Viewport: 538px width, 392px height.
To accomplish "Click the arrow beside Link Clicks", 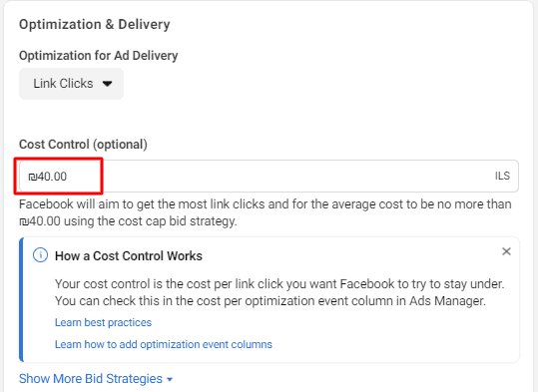I will point(108,84).
